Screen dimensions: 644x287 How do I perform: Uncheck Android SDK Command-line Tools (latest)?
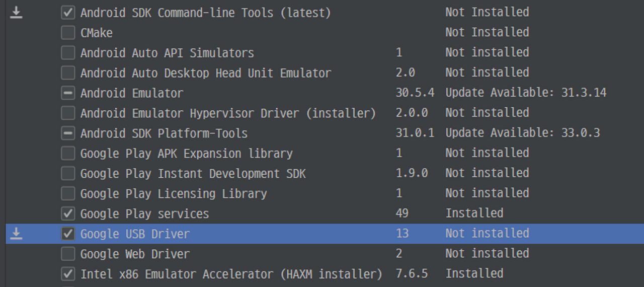pyautogui.click(x=68, y=13)
